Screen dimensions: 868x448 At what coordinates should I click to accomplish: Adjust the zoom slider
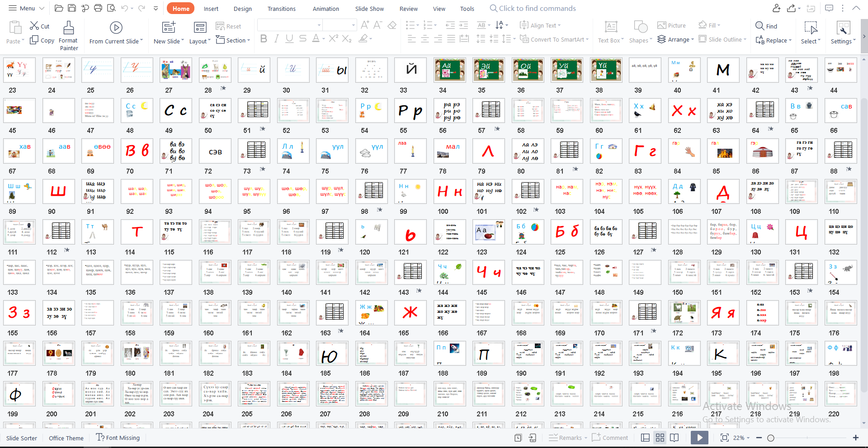[x=771, y=438]
